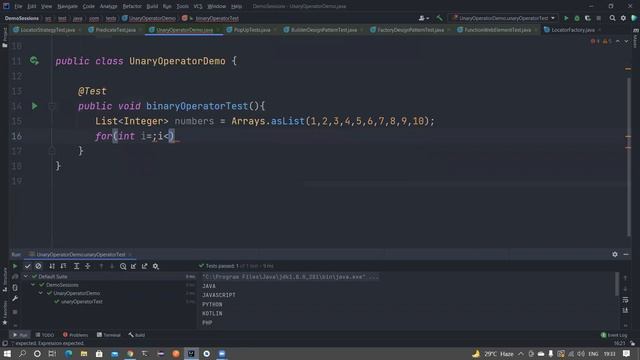This screenshot has width=640, height=360.
Task: Open the user account dropdown icon
Action: pyautogui.click(x=424, y=18)
